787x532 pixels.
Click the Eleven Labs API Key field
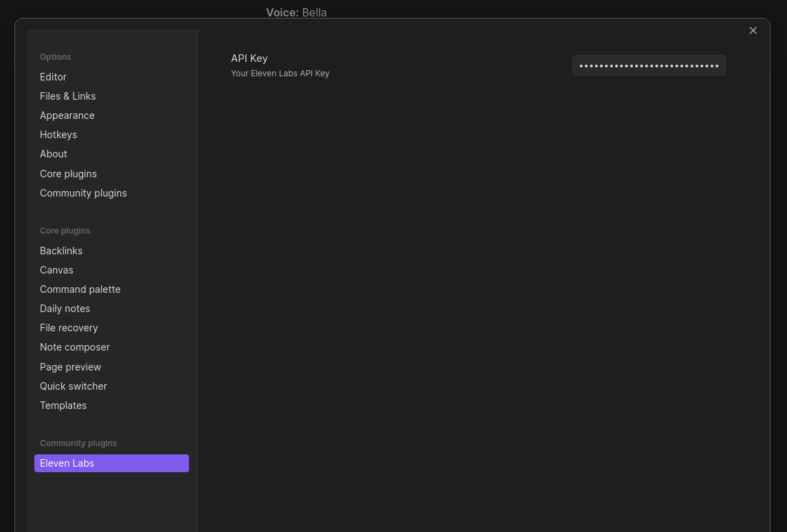(x=649, y=65)
